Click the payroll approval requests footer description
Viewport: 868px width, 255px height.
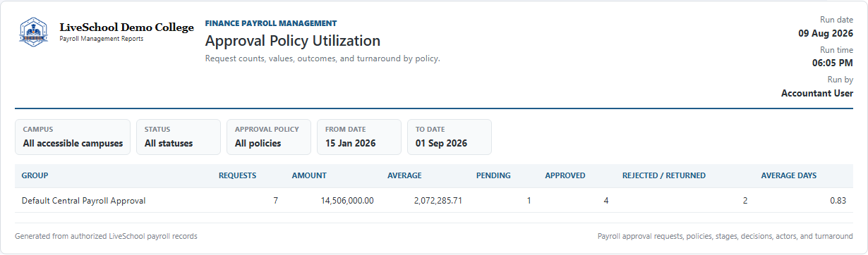725,236
